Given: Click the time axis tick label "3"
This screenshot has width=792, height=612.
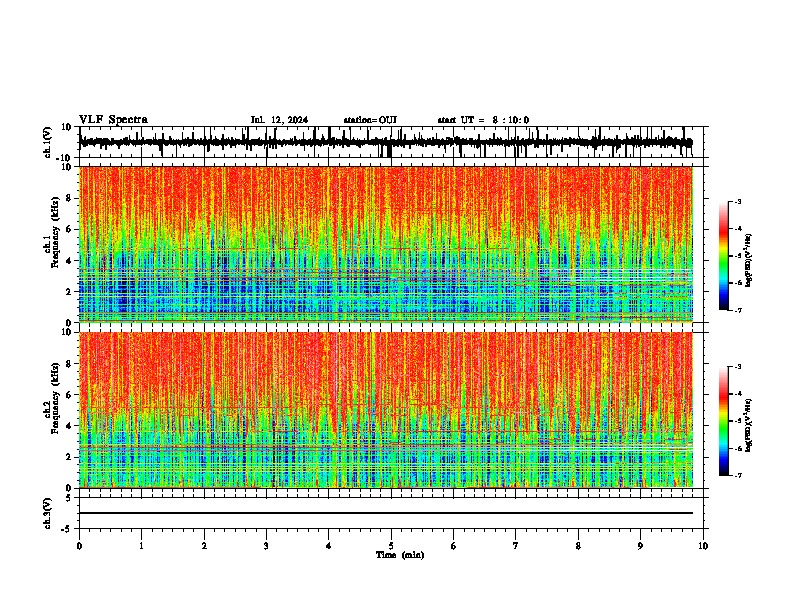Looking at the screenshot, I should point(266,546).
